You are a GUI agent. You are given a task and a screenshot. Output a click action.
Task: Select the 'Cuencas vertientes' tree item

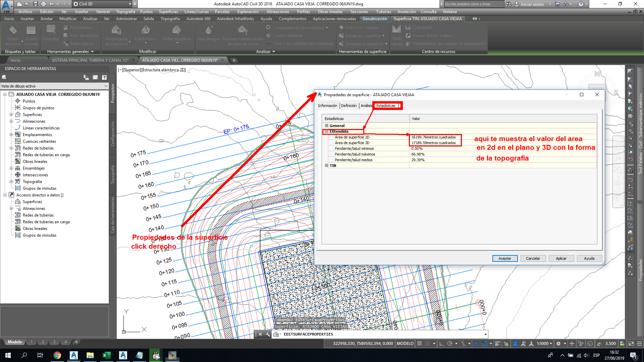39,141
